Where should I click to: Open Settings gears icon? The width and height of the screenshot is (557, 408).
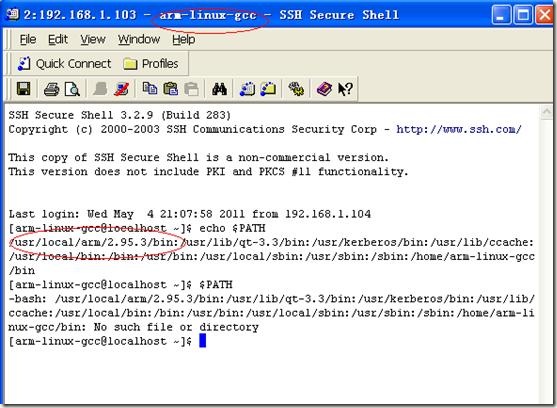296,89
